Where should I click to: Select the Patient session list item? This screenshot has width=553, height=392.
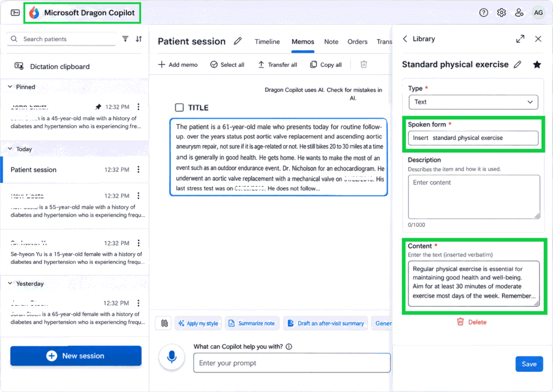tap(75, 170)
